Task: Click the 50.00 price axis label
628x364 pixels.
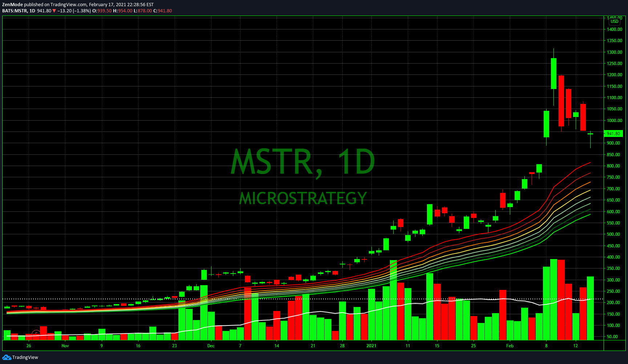Action: click(x=612, y=337)
